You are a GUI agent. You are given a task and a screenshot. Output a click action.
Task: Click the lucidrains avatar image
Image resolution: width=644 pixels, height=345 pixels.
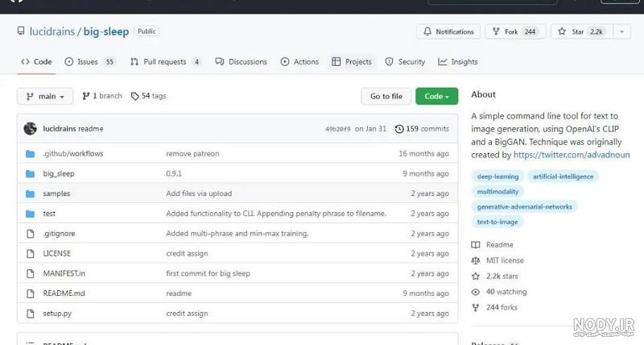30,129
